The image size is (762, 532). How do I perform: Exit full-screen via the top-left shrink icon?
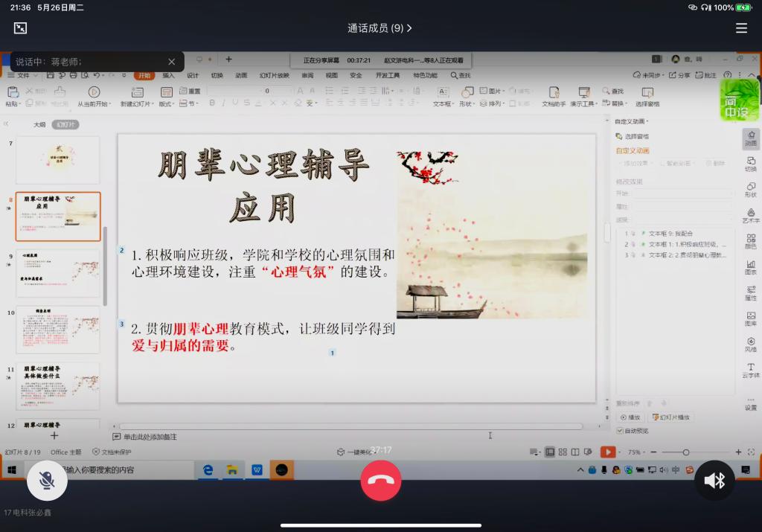[x=20, y=28]
